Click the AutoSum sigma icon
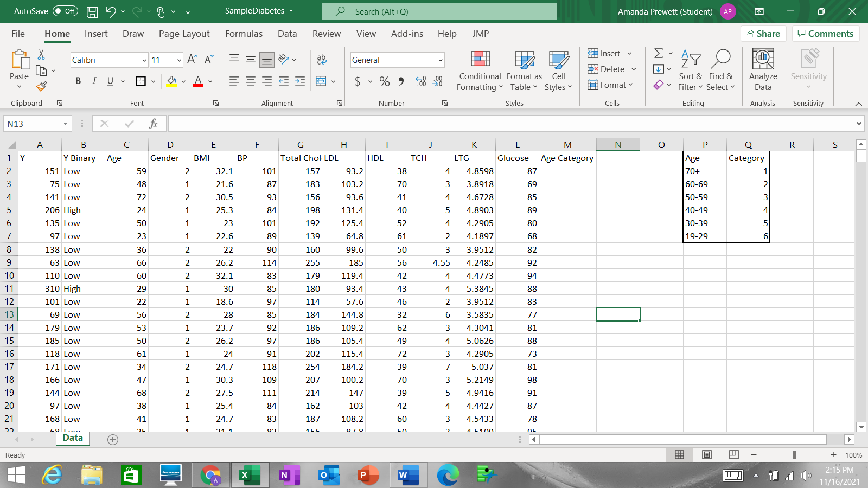Image resolution: width=868 pixels, height=488 pixels. (659, 53)
